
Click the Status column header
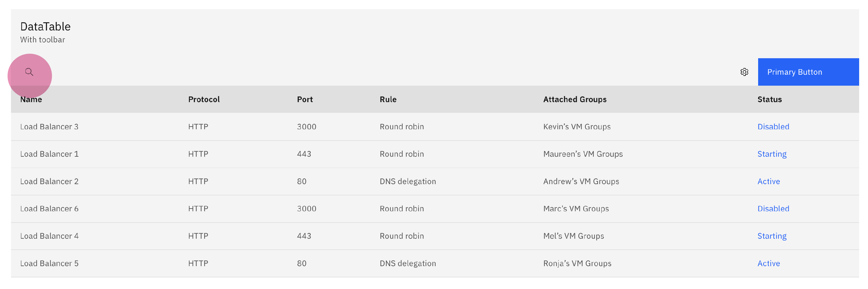click(x=770, y=99)
